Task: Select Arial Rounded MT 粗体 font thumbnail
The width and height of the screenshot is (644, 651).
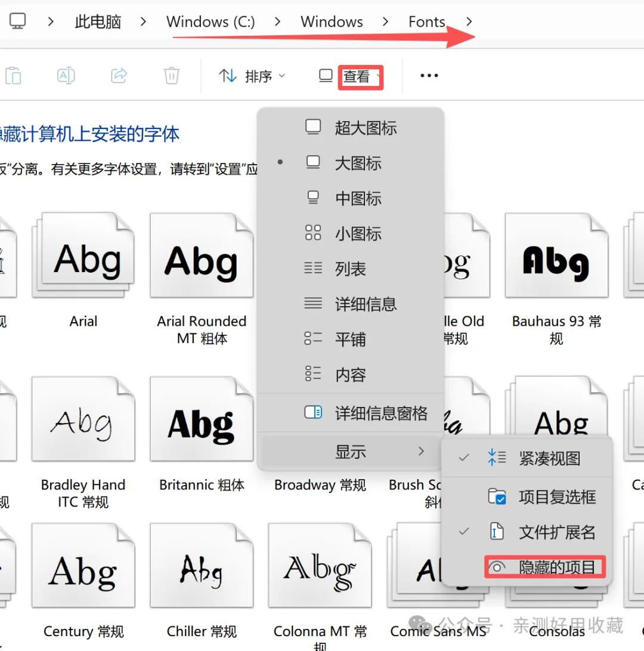Action: [202, 255]
